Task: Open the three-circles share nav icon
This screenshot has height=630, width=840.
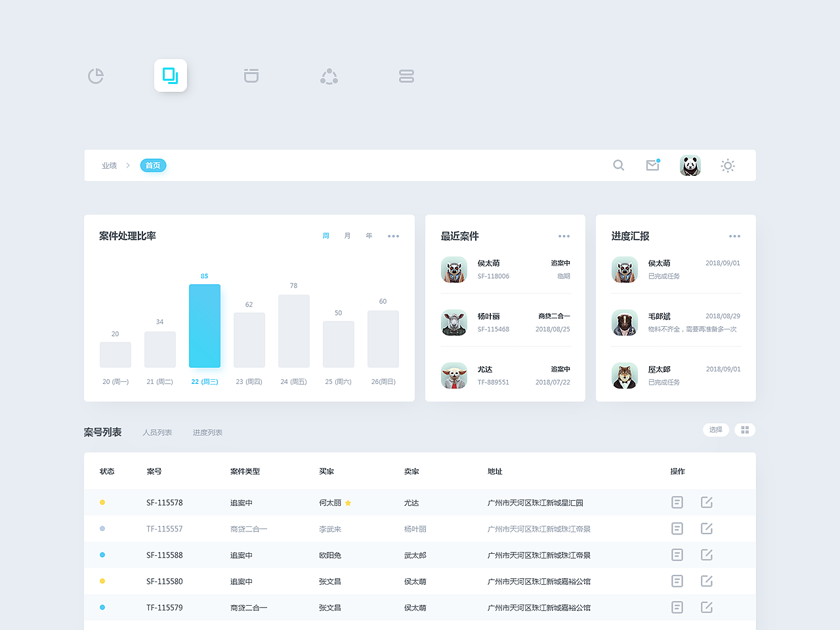Action: click(329, 76)
